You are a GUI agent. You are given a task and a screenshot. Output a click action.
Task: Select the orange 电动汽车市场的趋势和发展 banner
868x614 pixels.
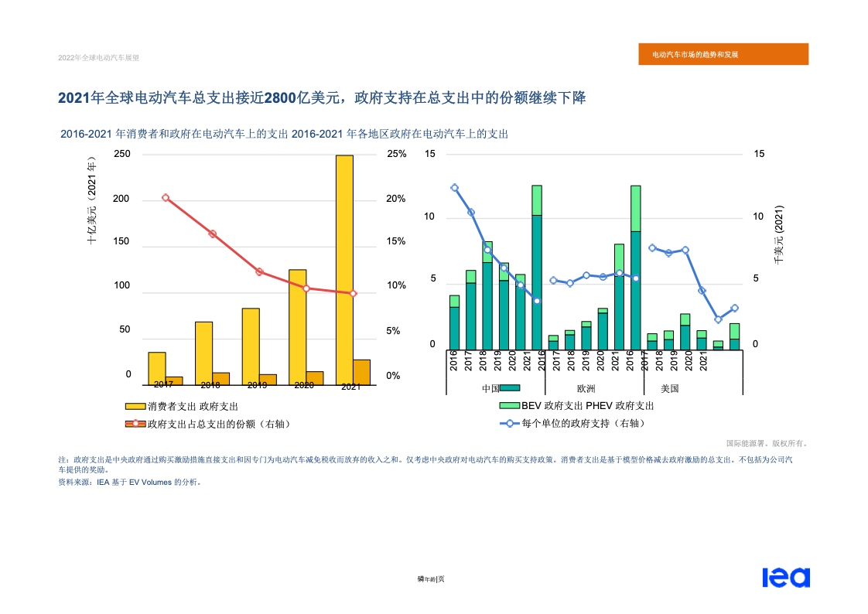coord(723,55)
